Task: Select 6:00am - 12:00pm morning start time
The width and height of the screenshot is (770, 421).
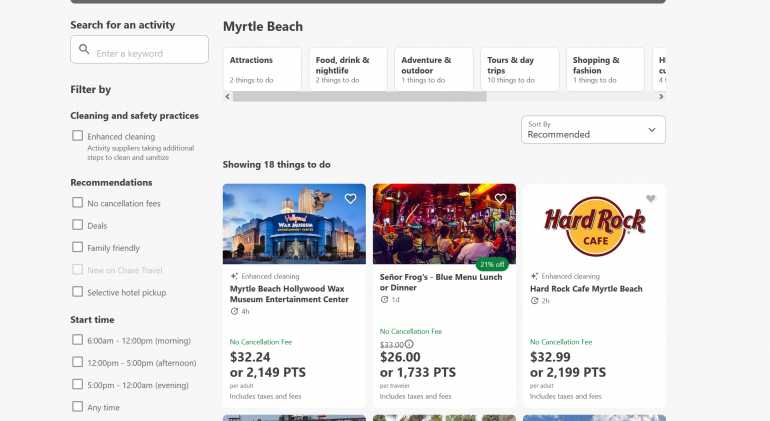Action: (78, 340)
